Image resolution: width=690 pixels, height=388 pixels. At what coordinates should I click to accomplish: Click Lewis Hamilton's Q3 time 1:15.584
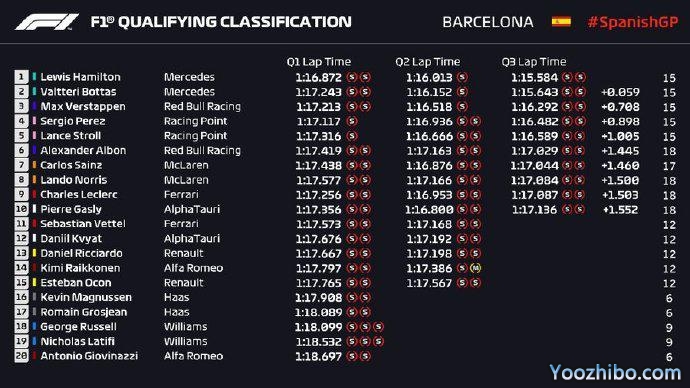tap(534, 78)
